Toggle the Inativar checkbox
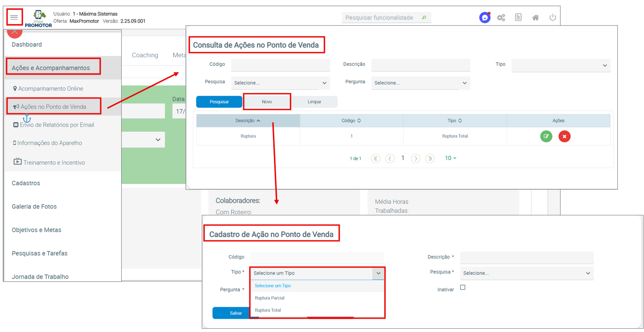Screen dimensions: 644x332 click(x=463, y=288)
